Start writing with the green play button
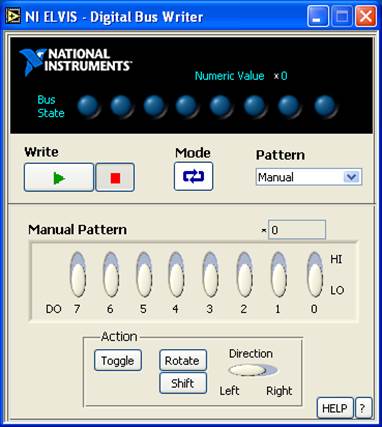Image resolution: width=382 pixels, height=427 pixels. (x=59, y=177)
